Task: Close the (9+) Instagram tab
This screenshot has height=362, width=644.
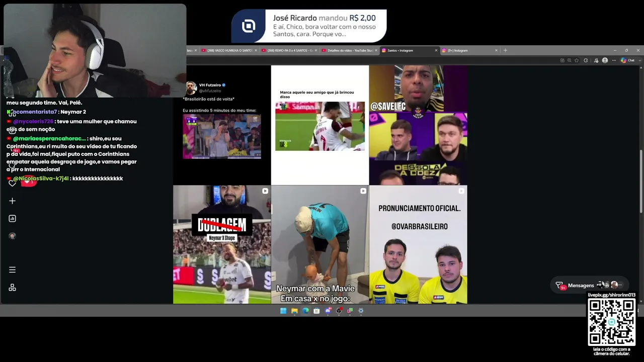Action: pos(496,50)
